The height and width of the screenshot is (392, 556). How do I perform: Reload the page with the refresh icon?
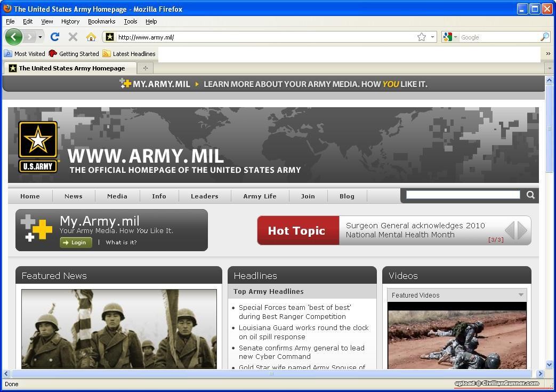tap(54, 37)
